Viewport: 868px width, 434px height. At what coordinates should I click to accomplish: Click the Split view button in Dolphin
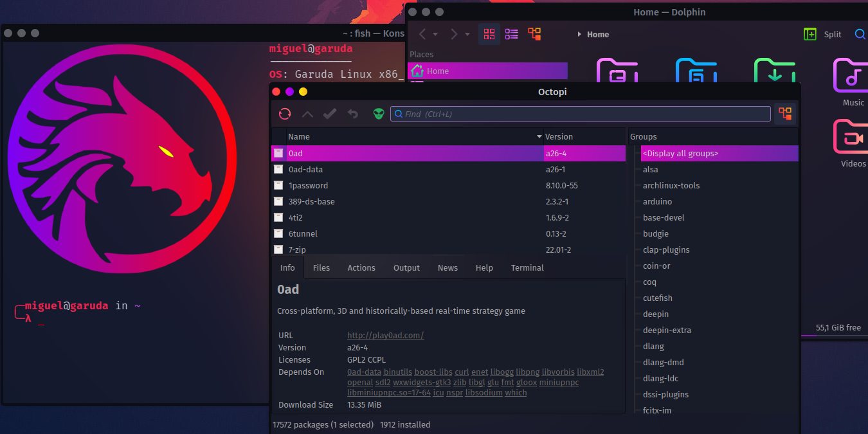click(x=822, y=33)
